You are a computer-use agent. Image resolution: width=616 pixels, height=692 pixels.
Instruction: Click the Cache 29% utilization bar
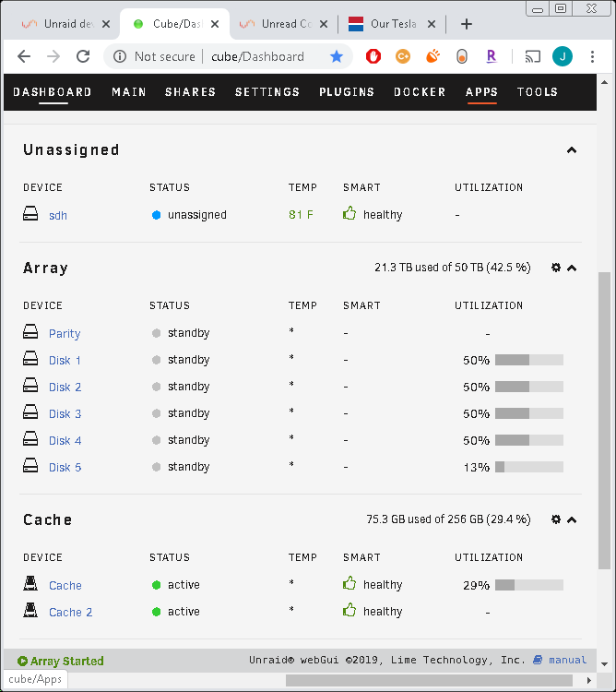coord(529,585)
